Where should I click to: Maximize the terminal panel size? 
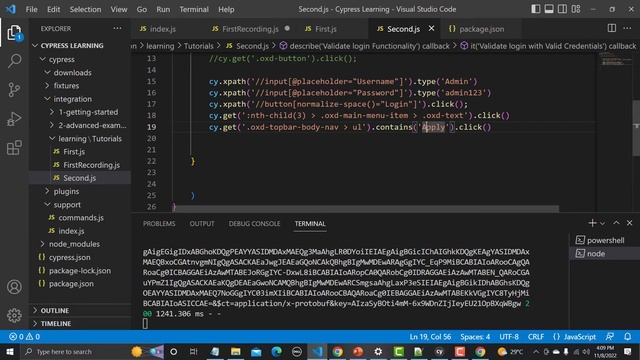616,223
